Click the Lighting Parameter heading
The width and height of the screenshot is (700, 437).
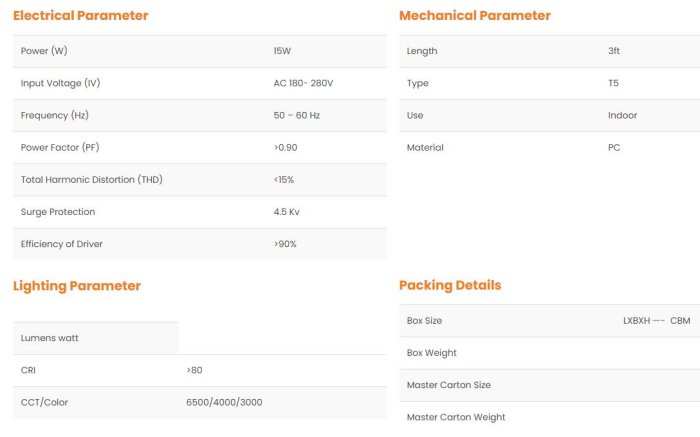(x=77, y=286)
